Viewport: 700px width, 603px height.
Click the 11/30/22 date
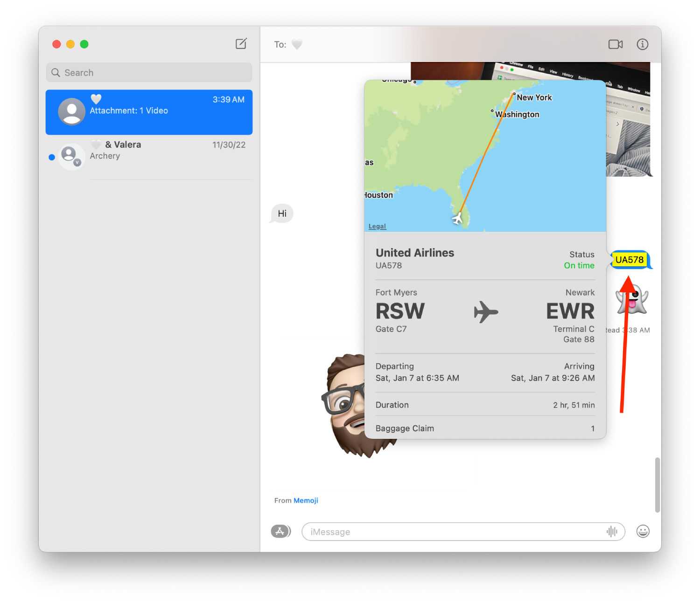(x=229, y=145)
